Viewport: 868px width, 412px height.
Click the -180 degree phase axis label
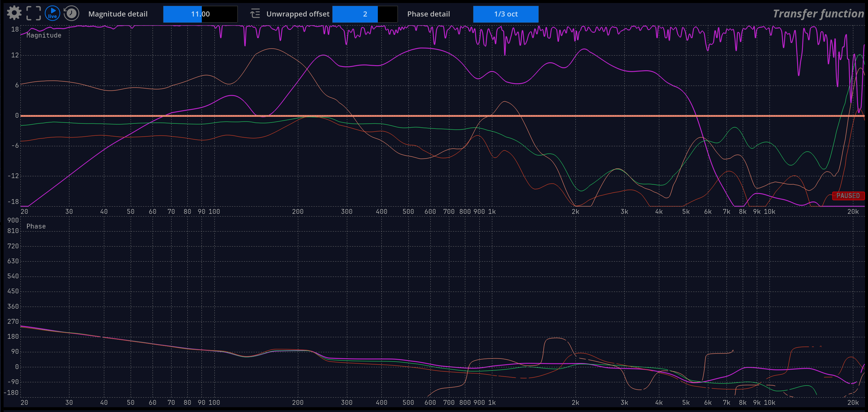[x=11, y=393]
